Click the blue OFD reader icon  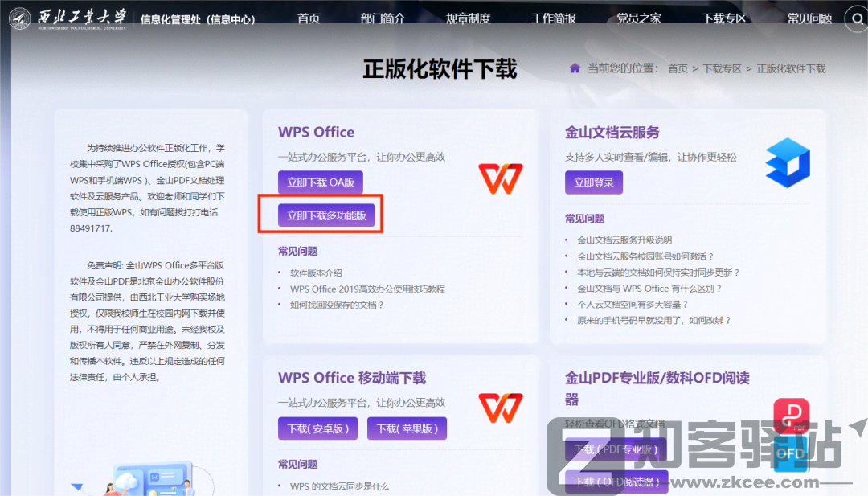point(791,454)
